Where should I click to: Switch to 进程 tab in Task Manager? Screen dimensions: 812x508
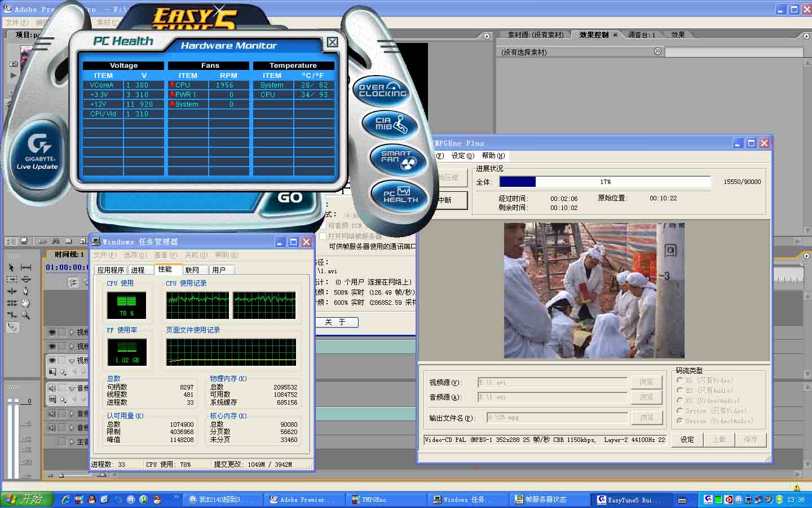pos(138,270)
